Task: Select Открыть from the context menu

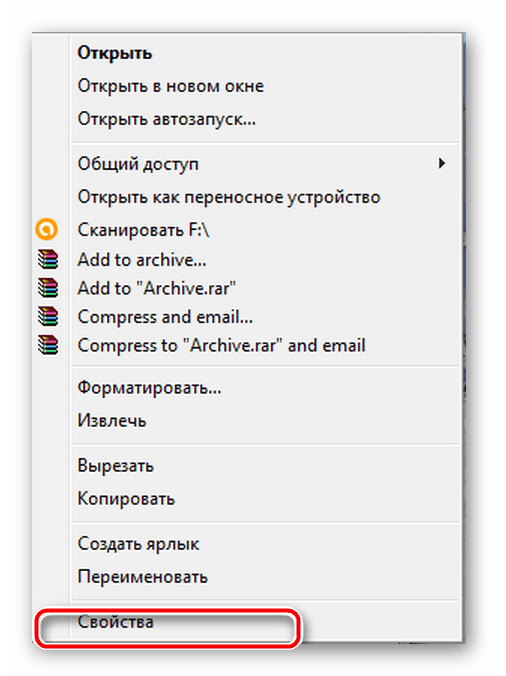Action: coord(115,53)
